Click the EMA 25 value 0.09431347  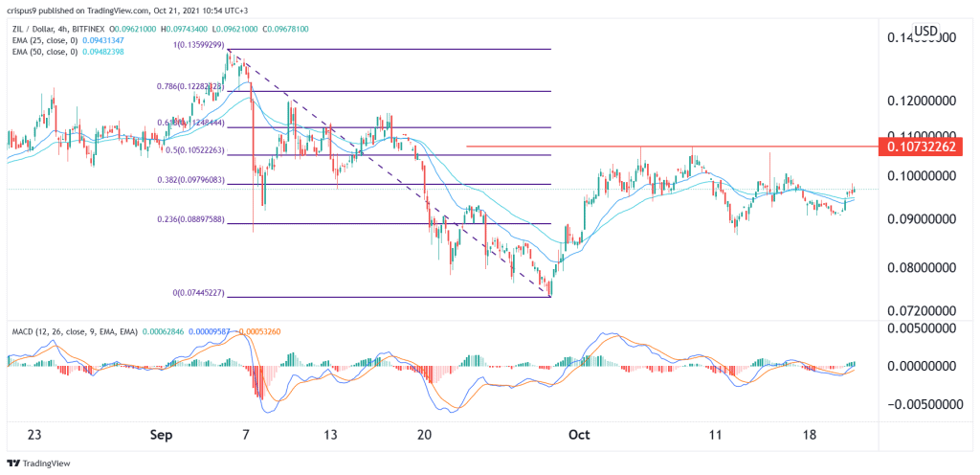point(103,40)
